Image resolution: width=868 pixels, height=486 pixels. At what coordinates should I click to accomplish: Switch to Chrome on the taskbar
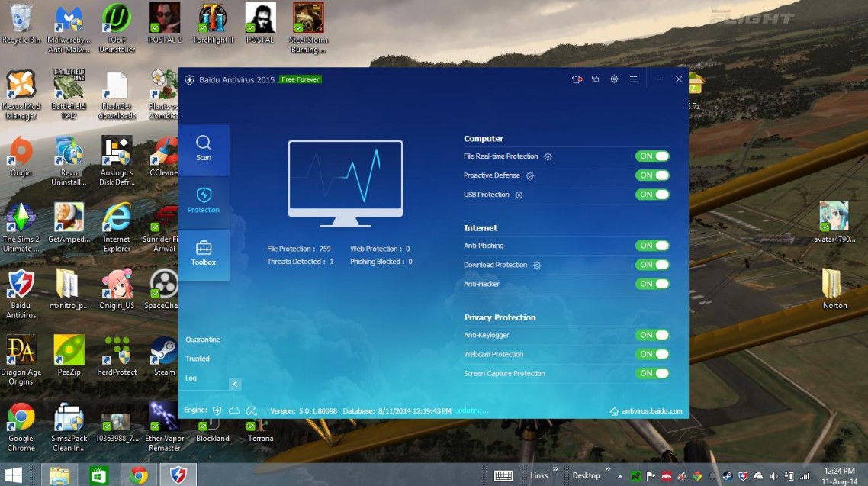[138, 475]
